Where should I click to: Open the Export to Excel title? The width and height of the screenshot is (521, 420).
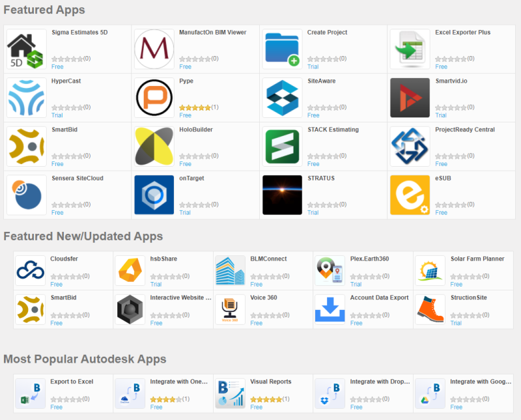click(x=72, y=382)
